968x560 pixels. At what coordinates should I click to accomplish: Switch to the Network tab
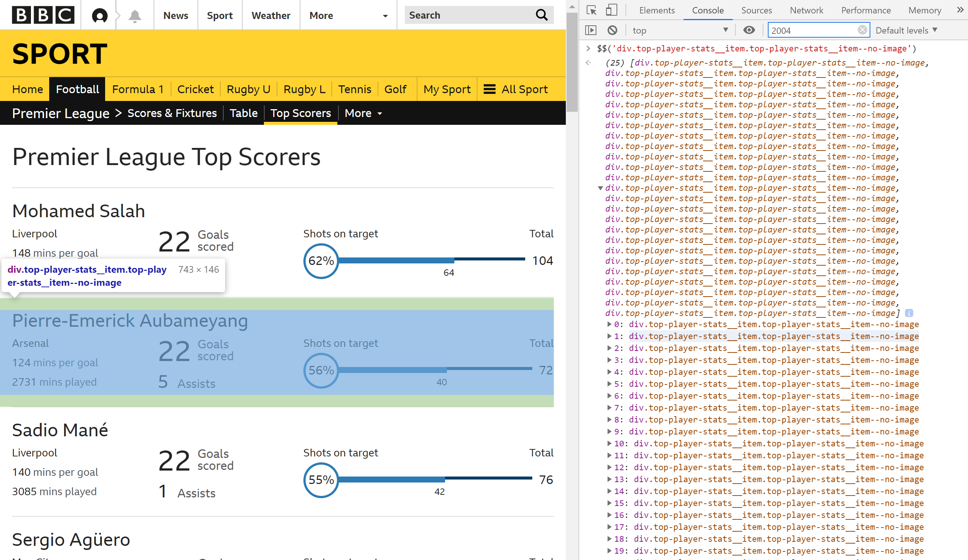click(806, 10)
